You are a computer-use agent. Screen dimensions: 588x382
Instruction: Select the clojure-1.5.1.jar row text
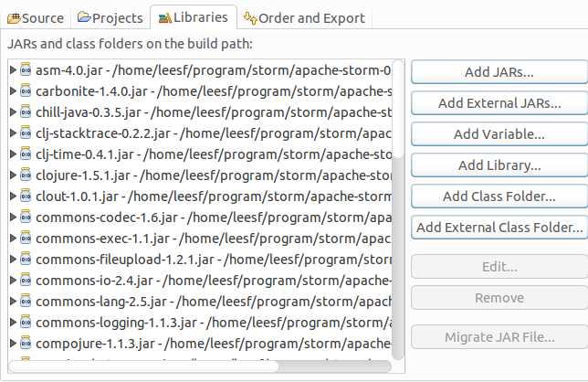[214, 175]
